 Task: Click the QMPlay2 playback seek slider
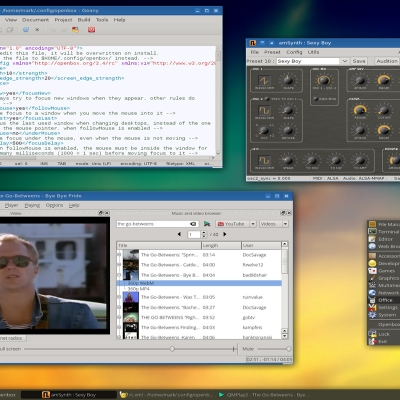click(131, 349)
